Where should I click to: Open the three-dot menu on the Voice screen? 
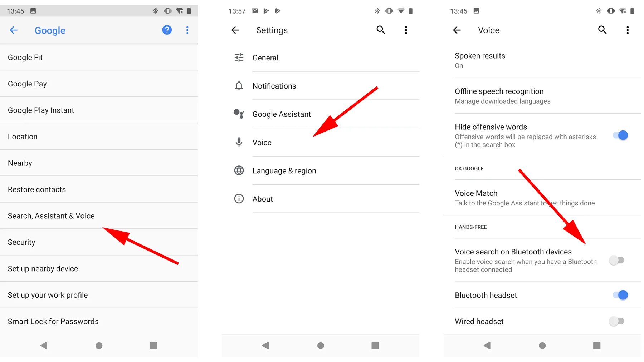tap(628, 30)
